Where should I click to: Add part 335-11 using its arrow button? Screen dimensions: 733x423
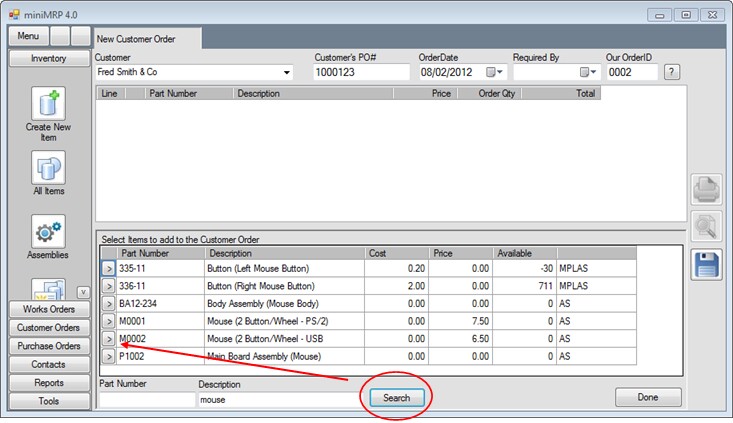click(x=108, y=269)
